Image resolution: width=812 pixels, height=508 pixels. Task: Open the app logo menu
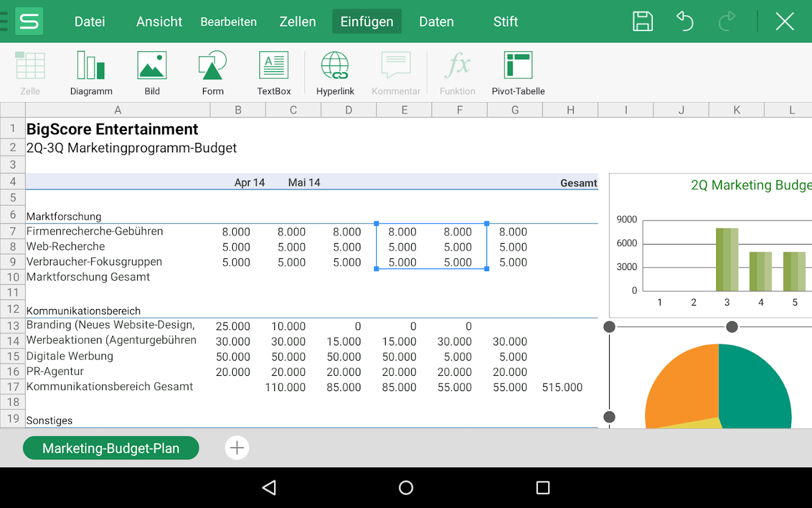(x=29, y=21)
